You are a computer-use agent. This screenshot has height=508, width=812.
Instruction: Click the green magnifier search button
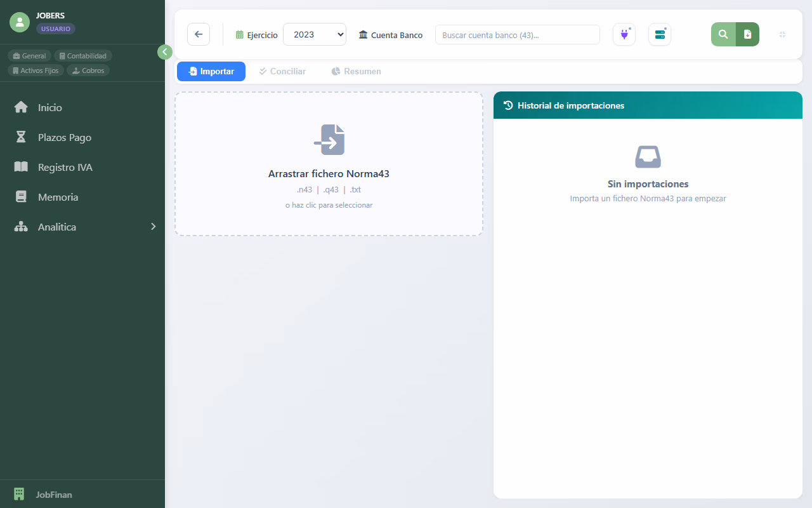click(723, 34)
